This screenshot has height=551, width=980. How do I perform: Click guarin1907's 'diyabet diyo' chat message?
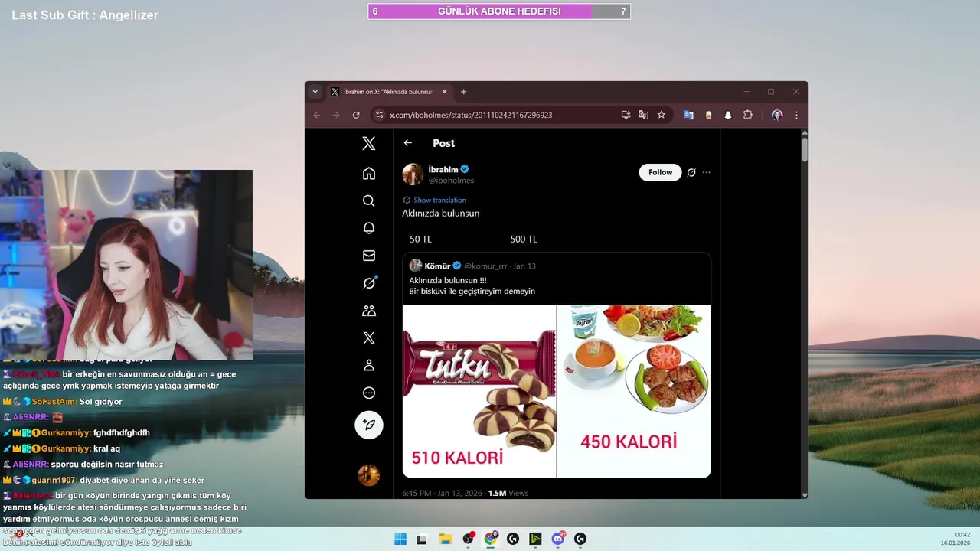(x=142, y=480)
